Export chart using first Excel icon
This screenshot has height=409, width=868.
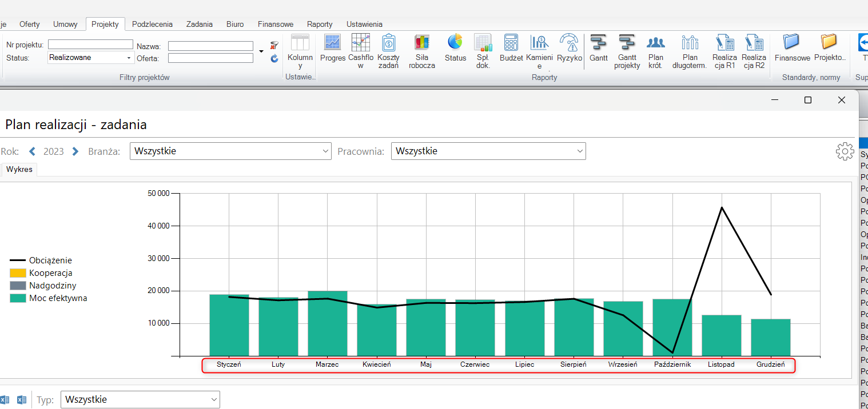[5, 400]
